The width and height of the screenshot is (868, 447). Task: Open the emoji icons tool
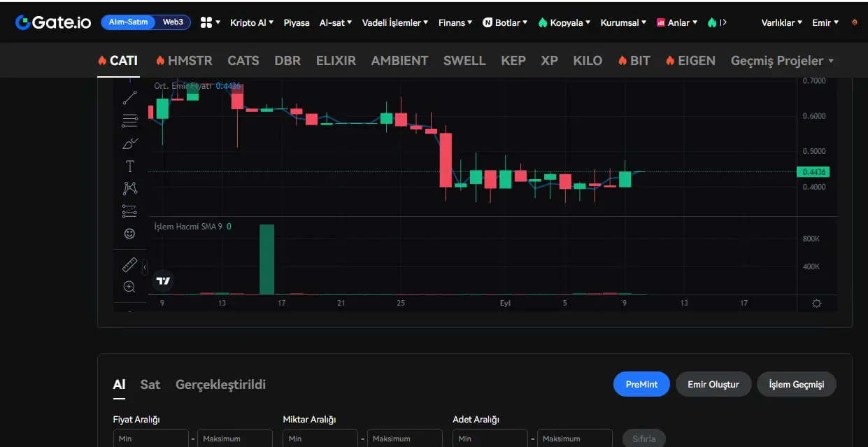[x=129, y=234]
